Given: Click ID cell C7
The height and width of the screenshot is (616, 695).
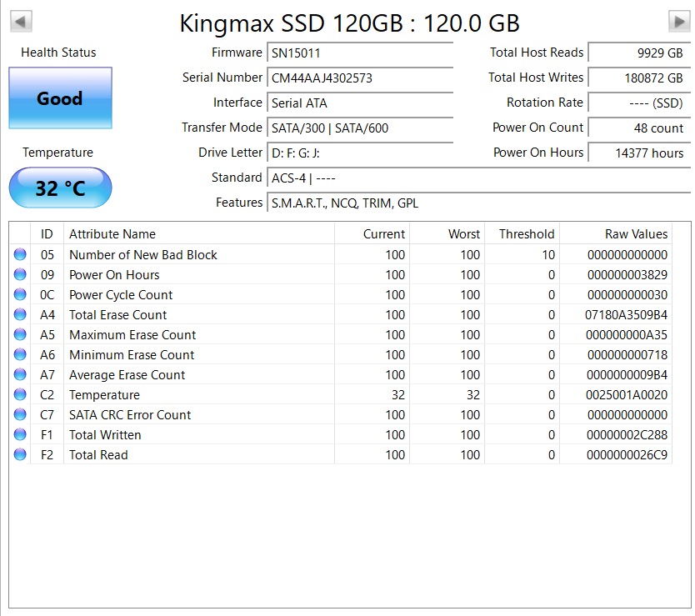Looking at the screenshot, I should point(47,414).
